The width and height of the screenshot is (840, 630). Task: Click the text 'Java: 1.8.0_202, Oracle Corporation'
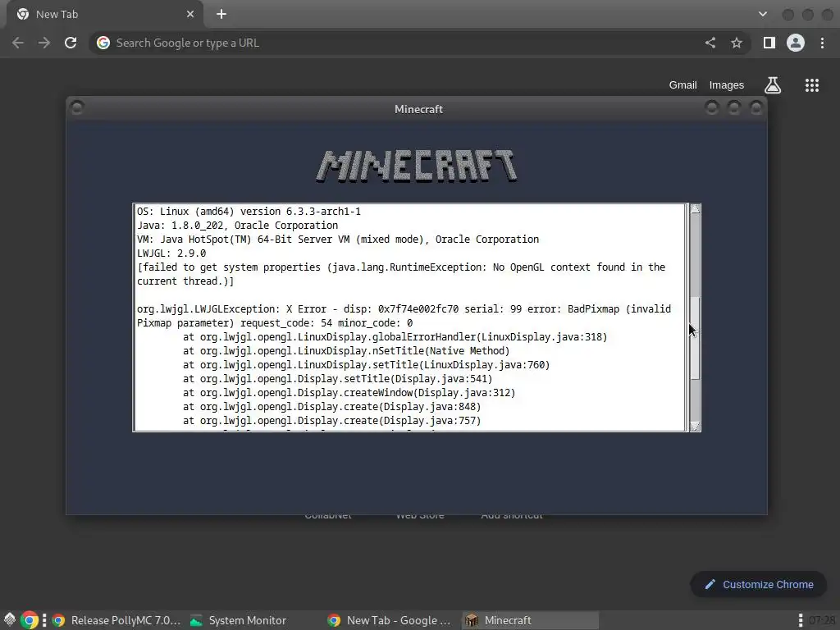point(237,226)
